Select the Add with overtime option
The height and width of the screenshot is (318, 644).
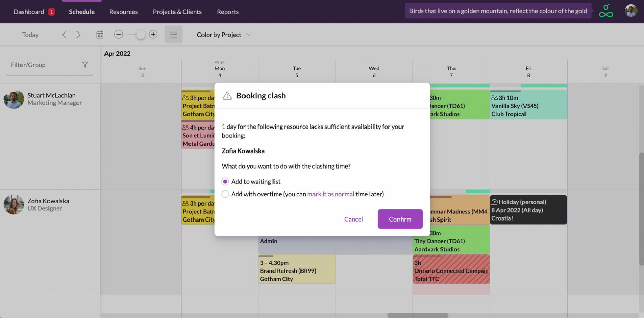[225, 194]
